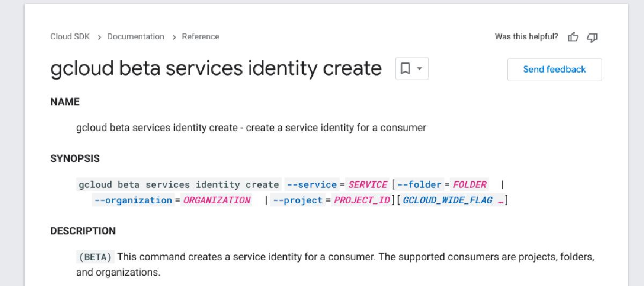Image resolution: width=644 pixels, height=286 pixels.
Task: Jump to the --organization flag
Action: (x=133, y=200)
